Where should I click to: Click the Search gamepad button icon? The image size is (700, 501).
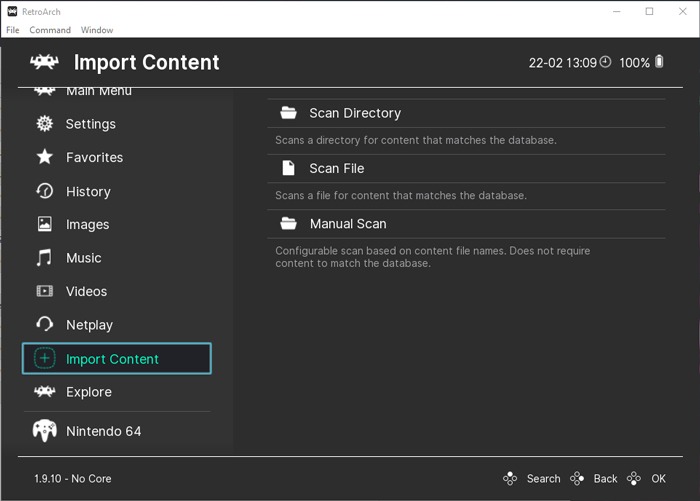510,479
